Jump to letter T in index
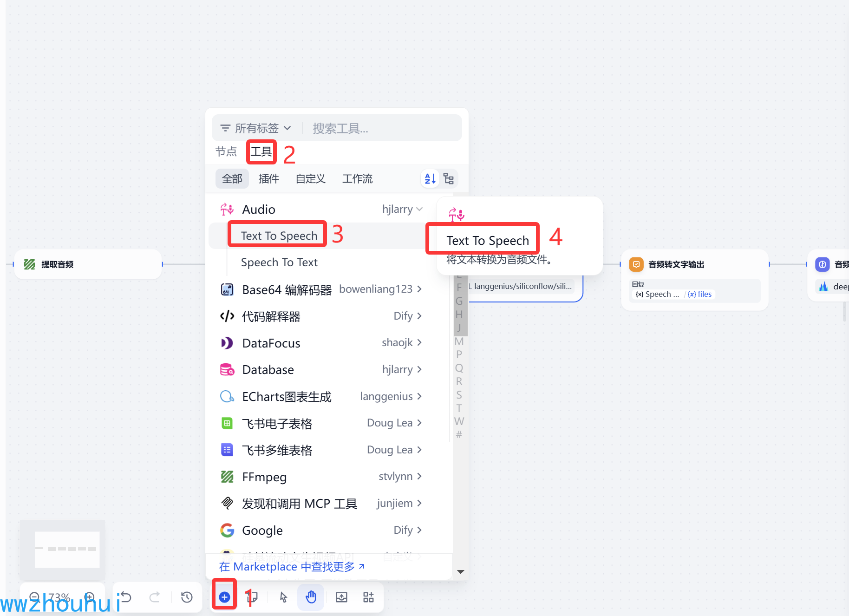This screenshot has width=849, height=616. (x=459, y=408)
